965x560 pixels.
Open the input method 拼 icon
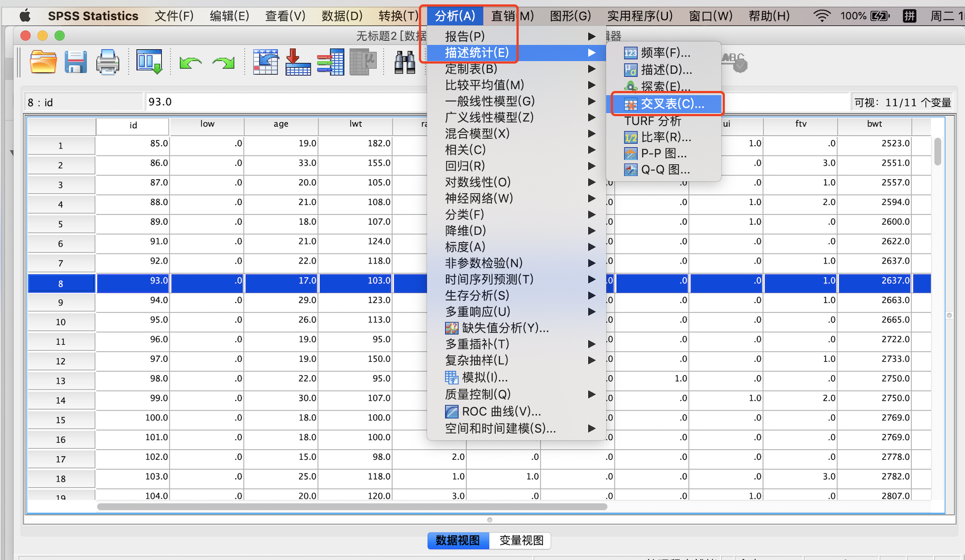coord(910,16)
